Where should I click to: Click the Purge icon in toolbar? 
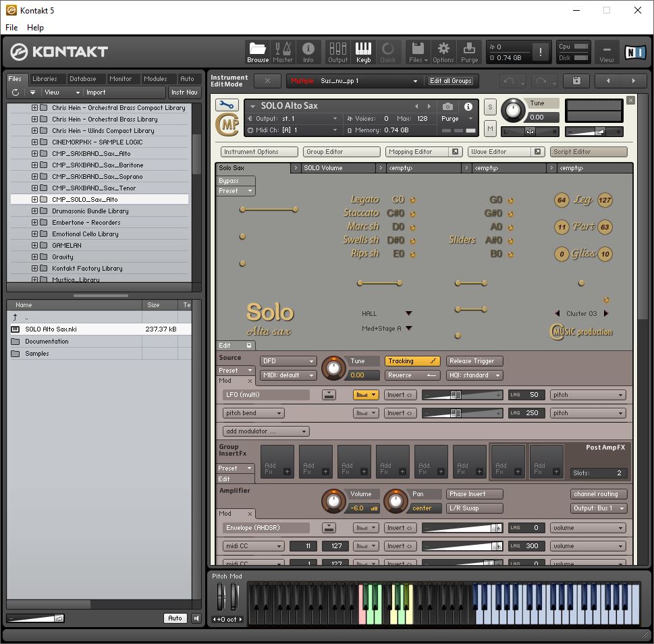click(x=469, y=52)
